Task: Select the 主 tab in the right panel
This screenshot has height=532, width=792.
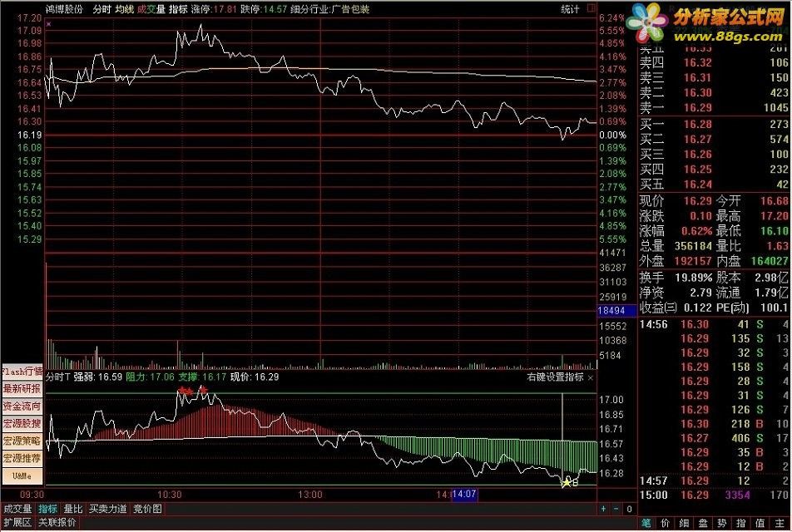Action: click(x=780, y=523)
